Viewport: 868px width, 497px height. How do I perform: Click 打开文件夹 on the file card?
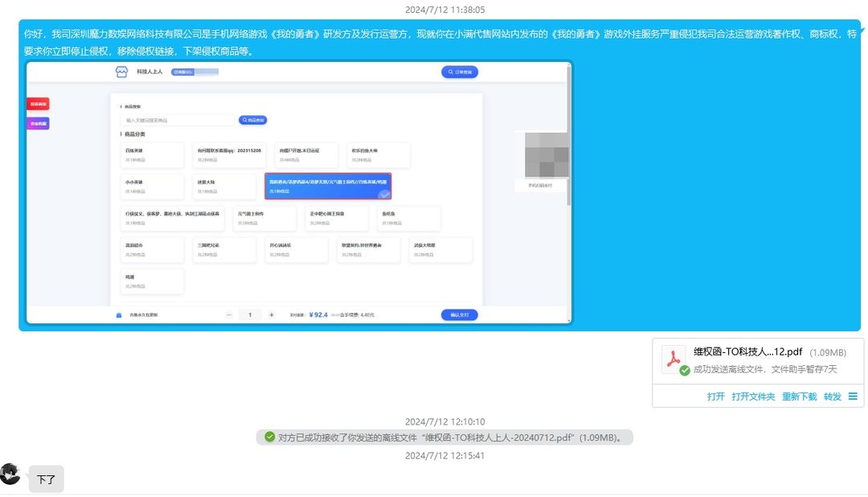[753, 396]
